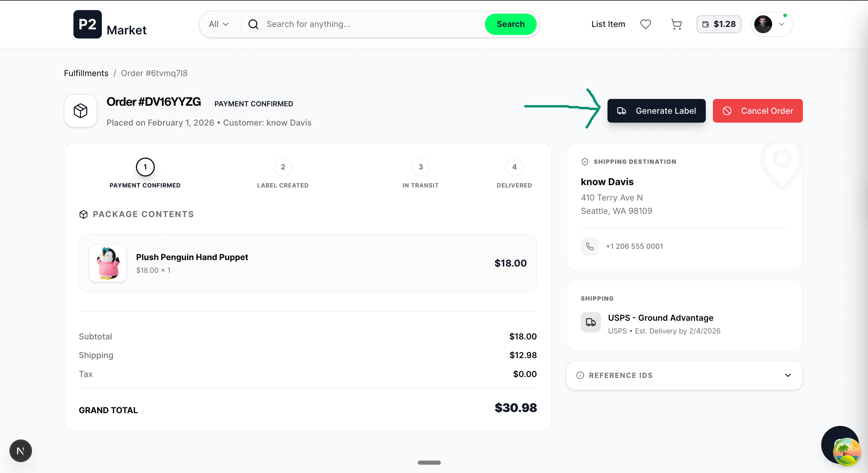Open the All search category dropdown
The image size is (868, 473).
tap(218, 24)
